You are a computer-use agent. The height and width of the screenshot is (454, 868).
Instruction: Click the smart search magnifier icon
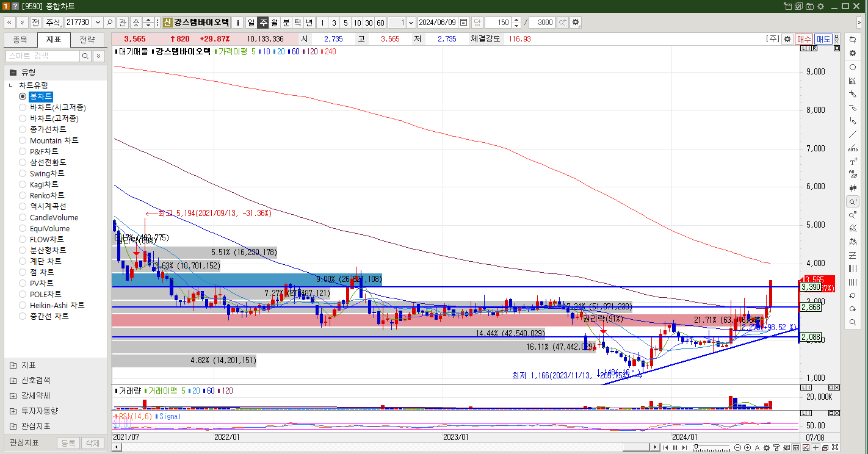coord(85,56)
